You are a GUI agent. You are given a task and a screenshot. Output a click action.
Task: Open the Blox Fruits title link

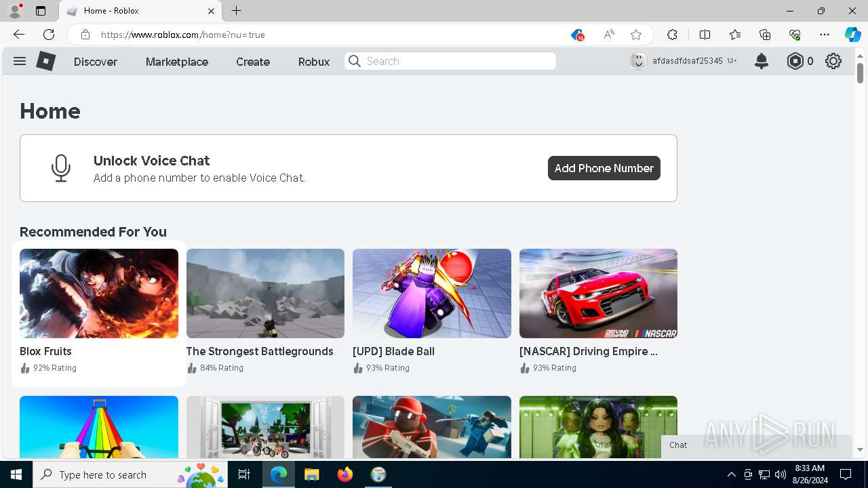tap(45, 351)
